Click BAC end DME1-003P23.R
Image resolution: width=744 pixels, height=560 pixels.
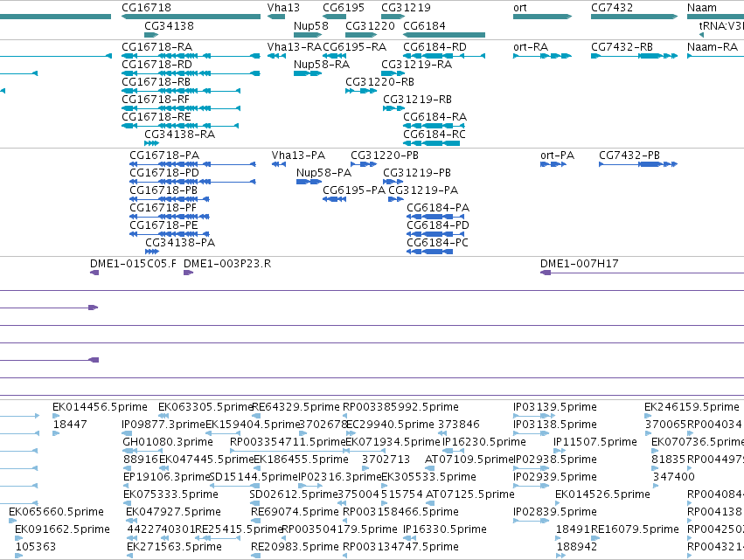(227, 264)
